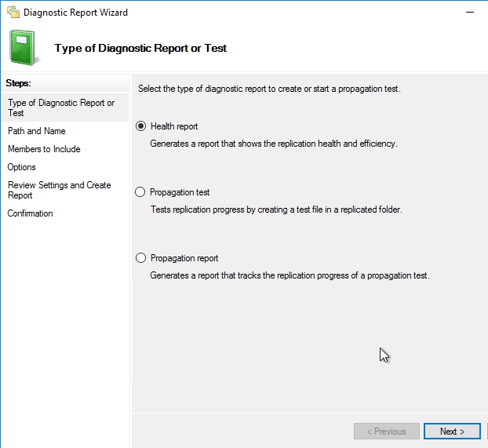This screenshot has width=488, height=448.
Task: Click the Propagation test description text
Action: pos(276,209)
